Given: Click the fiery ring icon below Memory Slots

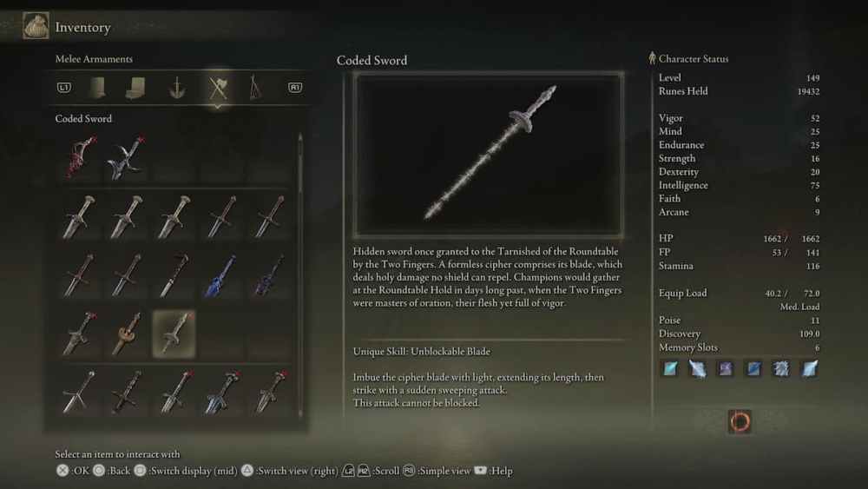Looking at the screenshot, I should coord(740,422).
